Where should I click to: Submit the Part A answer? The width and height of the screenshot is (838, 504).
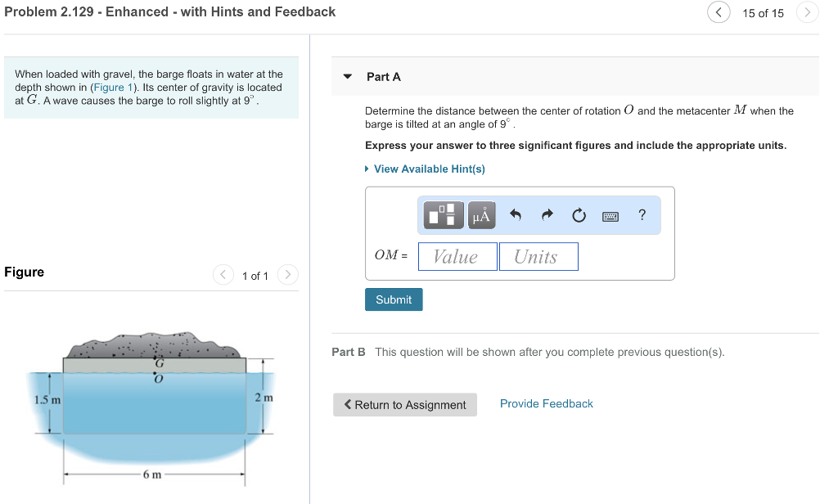(394, 299)
